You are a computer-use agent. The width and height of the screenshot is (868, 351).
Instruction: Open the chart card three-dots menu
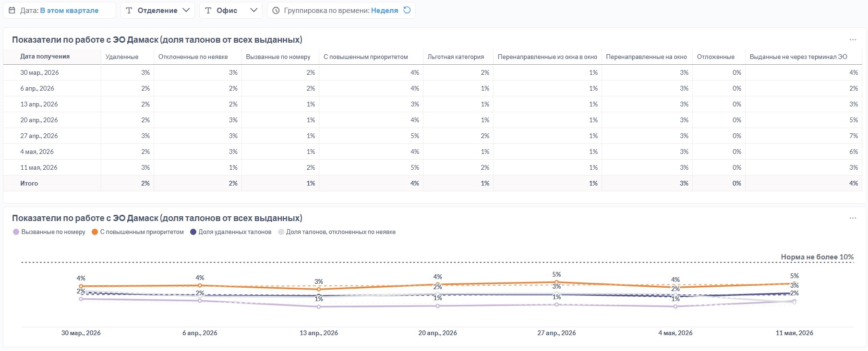click(x=853, y=218)
